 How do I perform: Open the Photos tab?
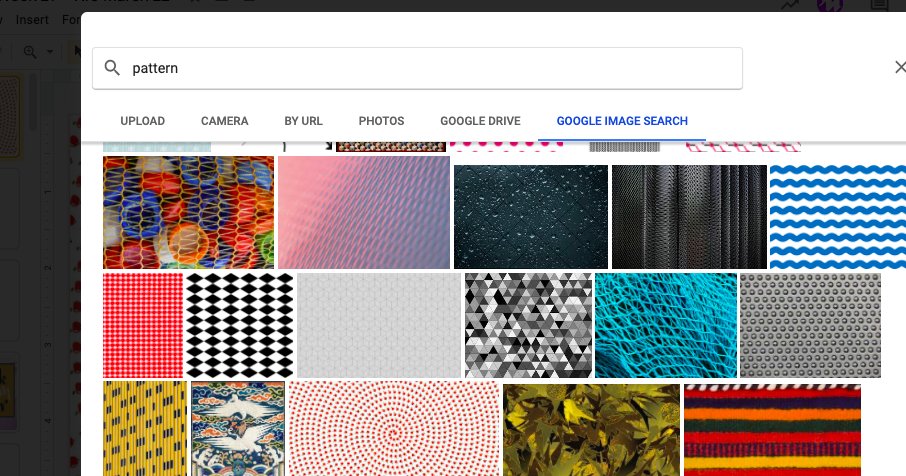coord(381,121)
